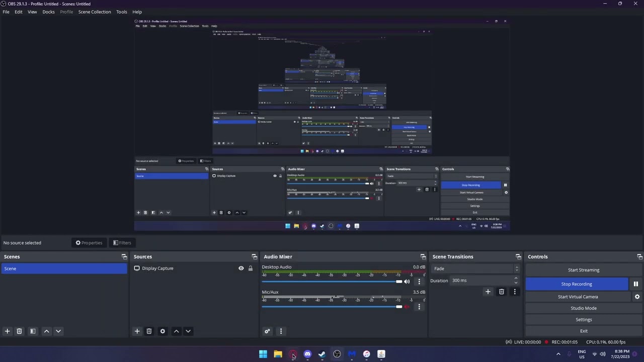Viewport: 644px width, 362px height.
Task: Add a new scene with plus icon
Action: pos(7,331)
